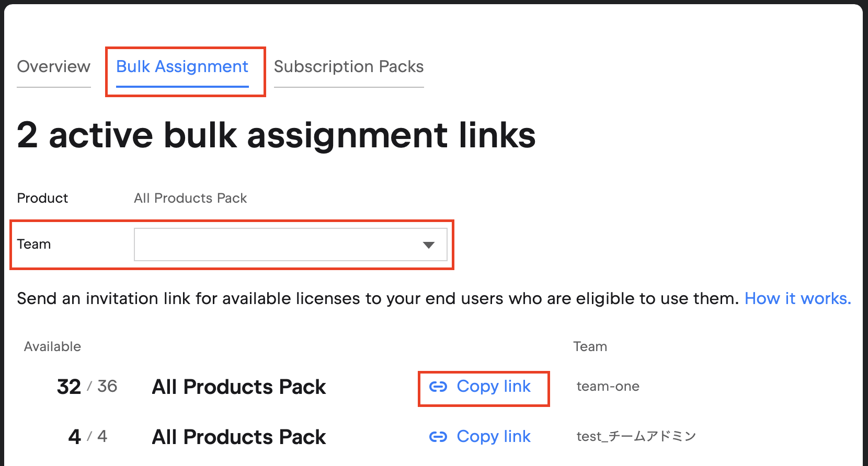The image size is (868, 466).
Task: Click the Product value All Products Pack
Action: click(190, 198)
